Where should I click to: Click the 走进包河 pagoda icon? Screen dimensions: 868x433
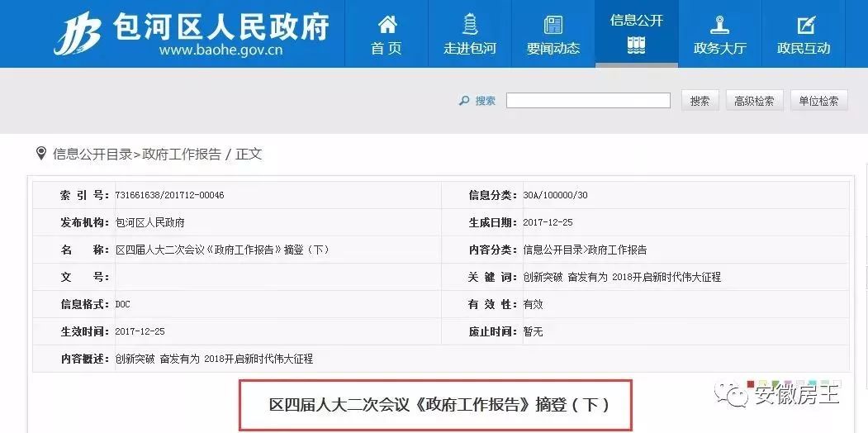pyautogui.click(x=469, y=24)
